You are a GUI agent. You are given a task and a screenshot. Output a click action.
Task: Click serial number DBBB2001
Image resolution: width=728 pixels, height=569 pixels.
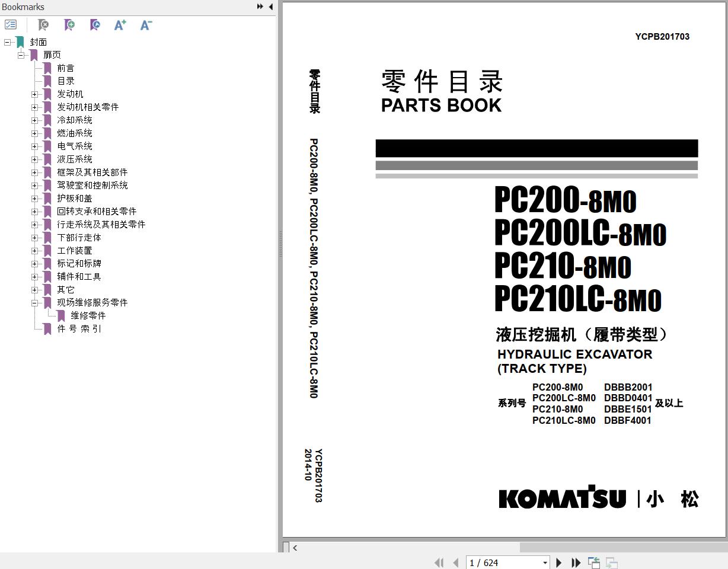click(x=628, y=387)
